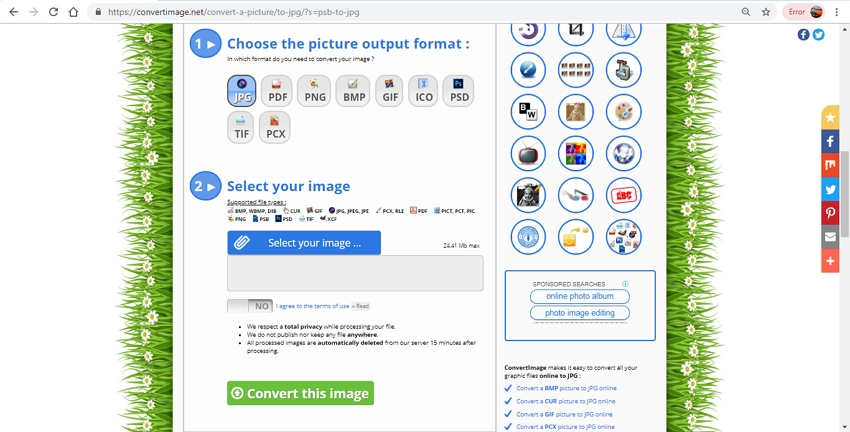This screenshot has width=850, height=432.
Task: Select the PDF output format
Action: (x=278, y=91)
